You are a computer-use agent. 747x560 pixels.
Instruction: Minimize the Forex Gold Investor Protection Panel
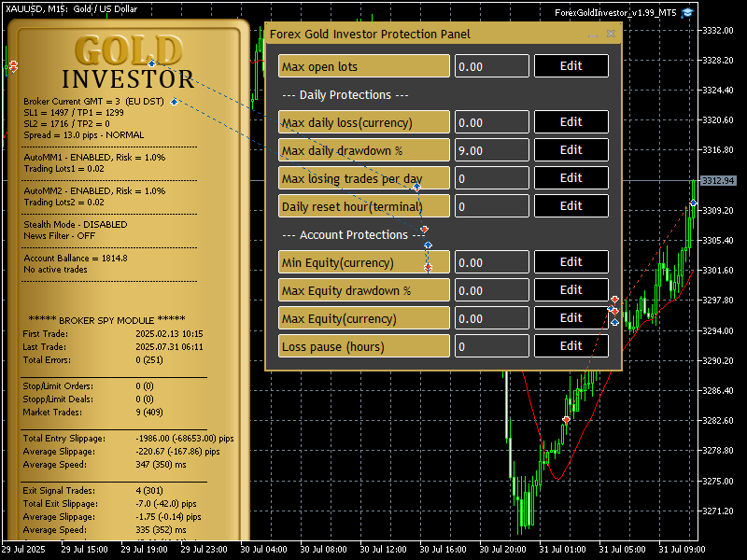click(x=592, y=35)
